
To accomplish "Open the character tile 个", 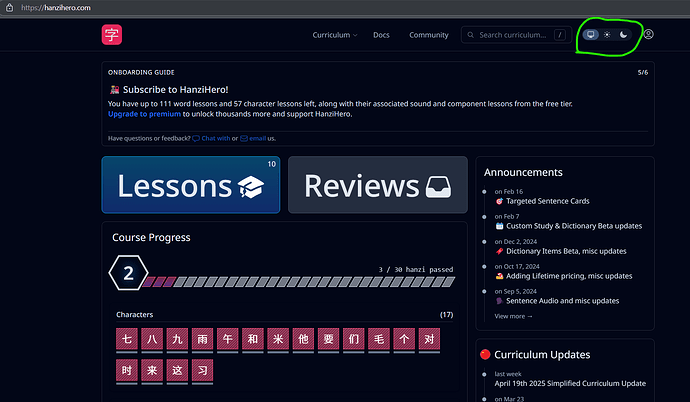I will 404,339.
